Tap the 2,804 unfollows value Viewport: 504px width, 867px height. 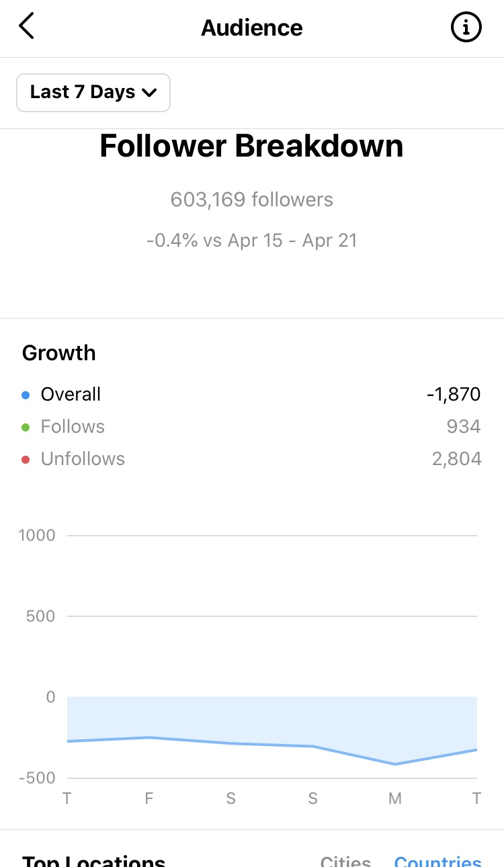pos(457,459)
